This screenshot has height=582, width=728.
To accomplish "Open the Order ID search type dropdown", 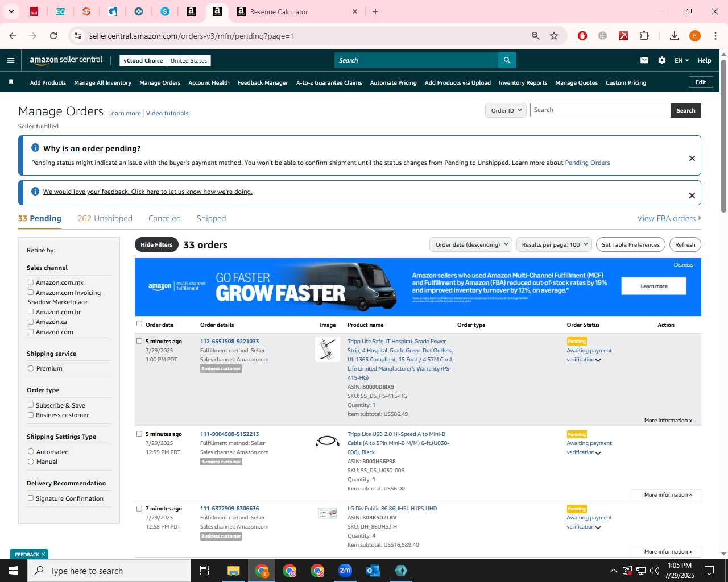I will point(506,110).
